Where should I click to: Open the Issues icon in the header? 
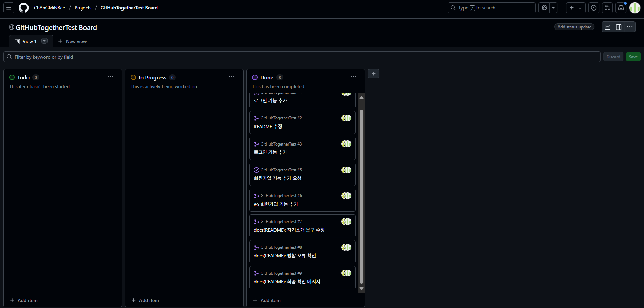594,8
